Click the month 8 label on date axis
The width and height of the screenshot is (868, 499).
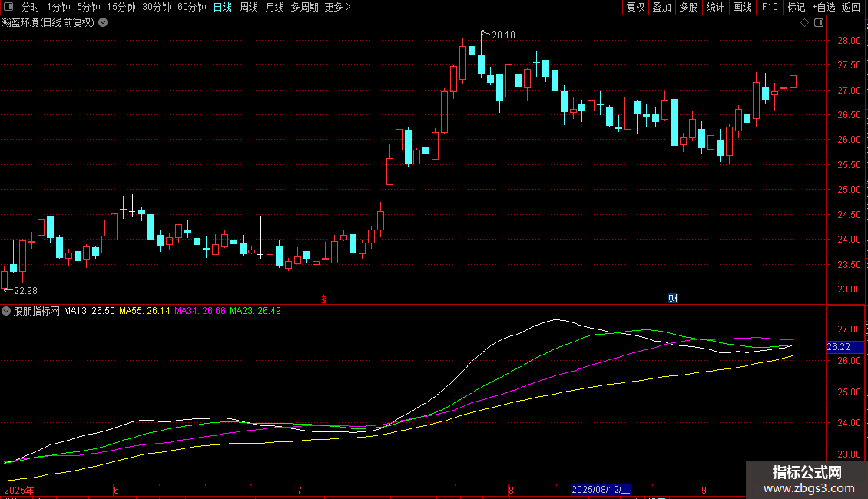pyautogui.click(x=511, y=490)
